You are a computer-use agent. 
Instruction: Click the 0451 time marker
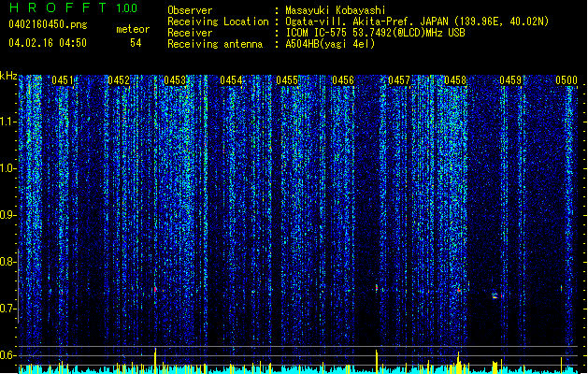tap(63, 80)
